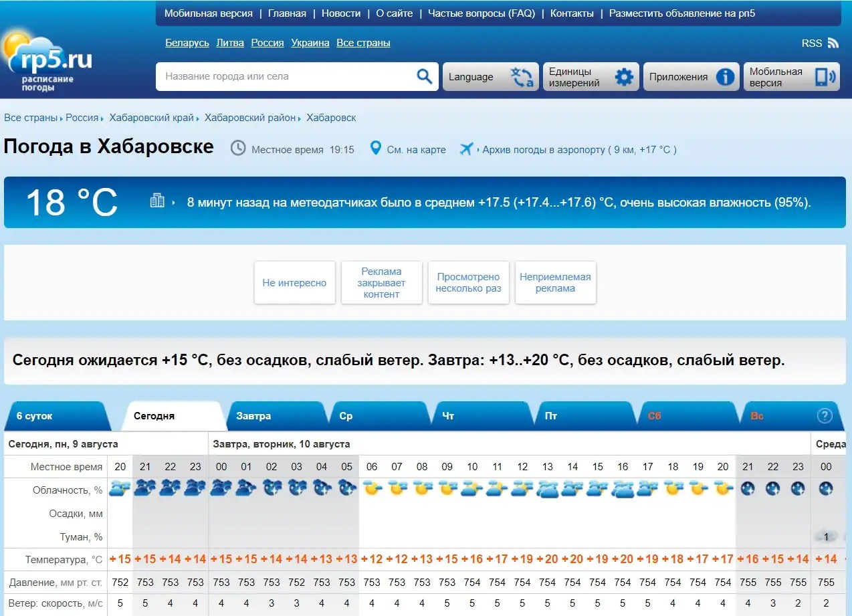Click the moon icon at tomorrow 21
The width and height of the screenshot is (852, 616).
[x=748, y=489]
